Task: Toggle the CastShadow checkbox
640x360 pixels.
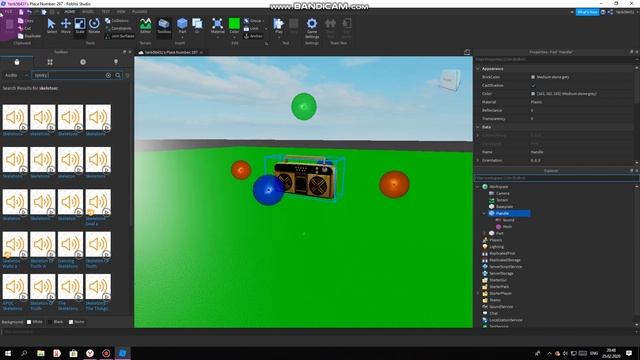Action: (533, 85)
